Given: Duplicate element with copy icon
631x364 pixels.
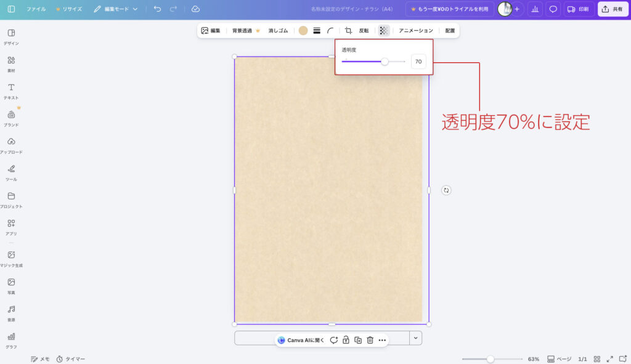Looking at the screenshot, I should click(x=358, y=340).
